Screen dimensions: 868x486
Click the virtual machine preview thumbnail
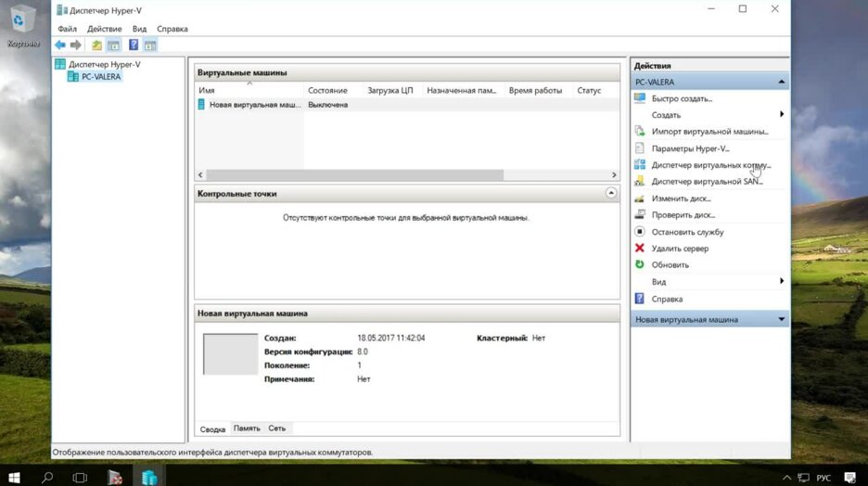point(230,354)
